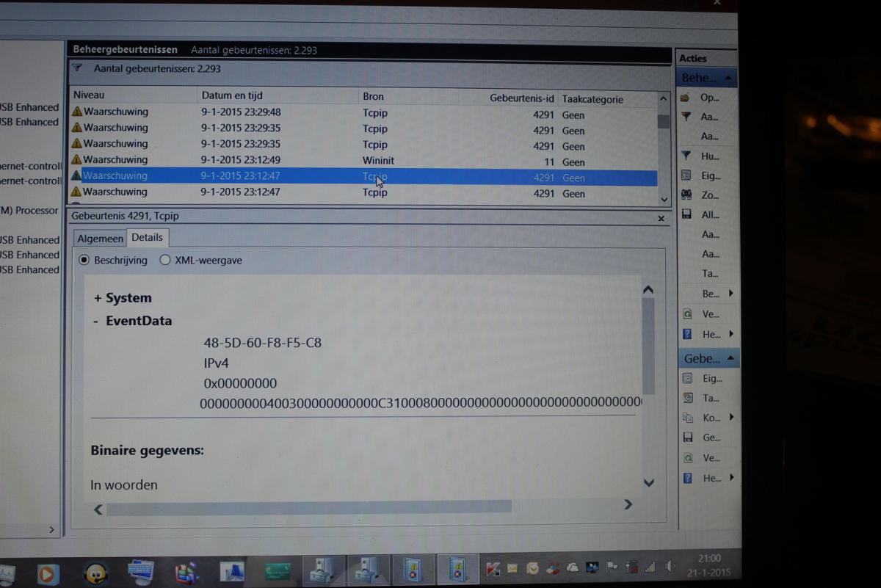Click the 0x00000000 value
The height and width of the screenshot is (588, 881).
240,383
